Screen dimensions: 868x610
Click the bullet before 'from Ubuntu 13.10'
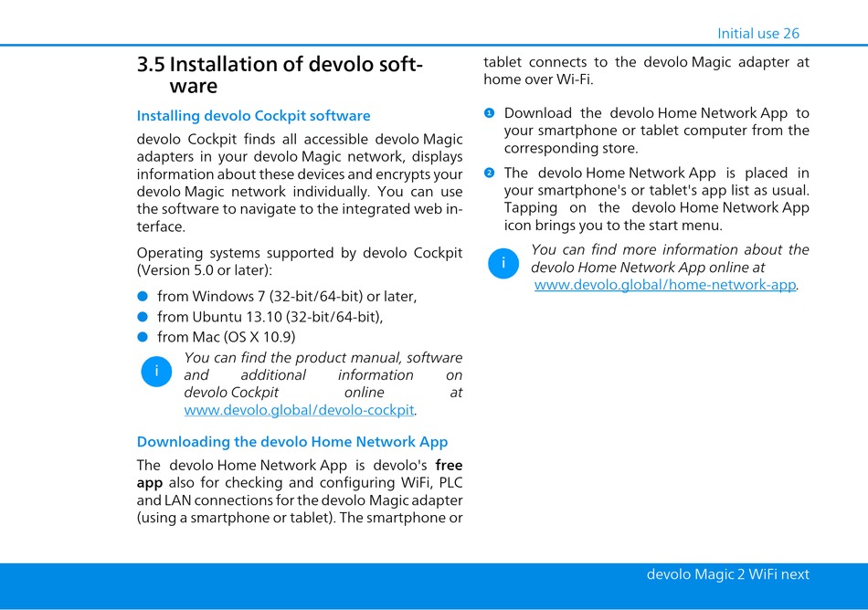pyautogui.click(x=143, y=317)
